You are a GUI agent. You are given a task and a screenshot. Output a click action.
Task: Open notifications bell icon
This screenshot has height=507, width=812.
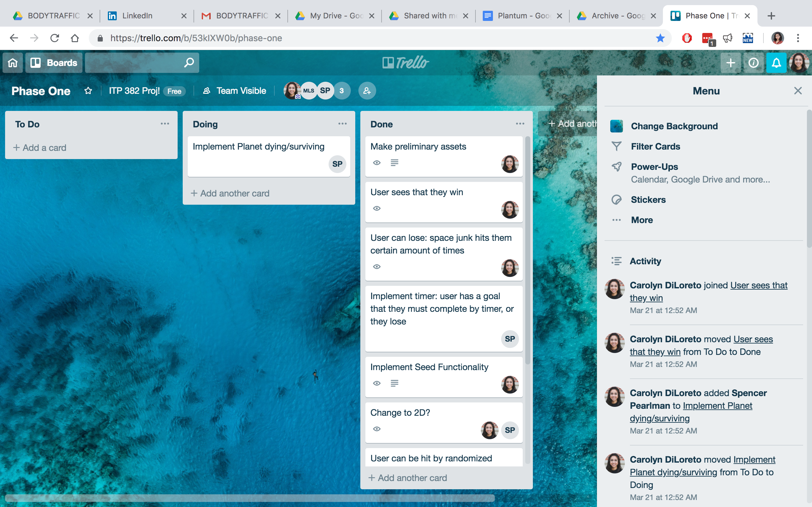point(776,62)
